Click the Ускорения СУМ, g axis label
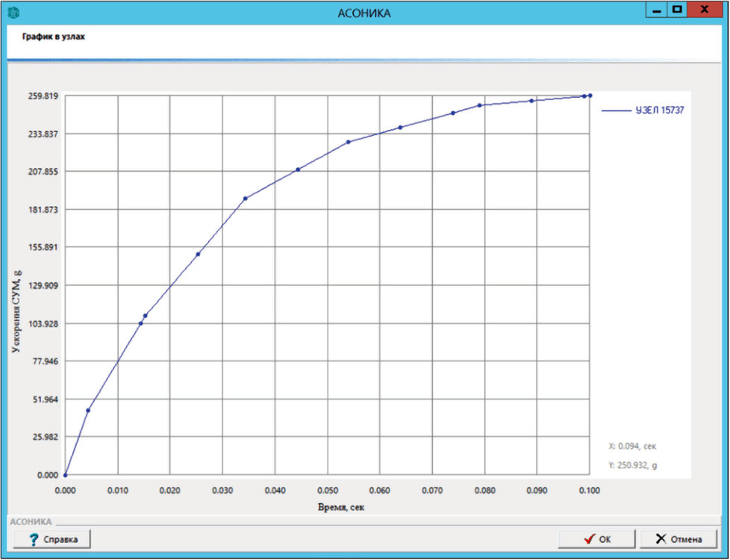This screenshot has height=560, width=730. click(x=16, y=311)
